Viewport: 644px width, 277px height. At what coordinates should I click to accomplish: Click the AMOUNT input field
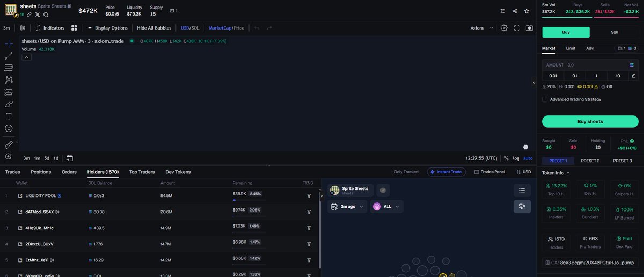[590, 65]
